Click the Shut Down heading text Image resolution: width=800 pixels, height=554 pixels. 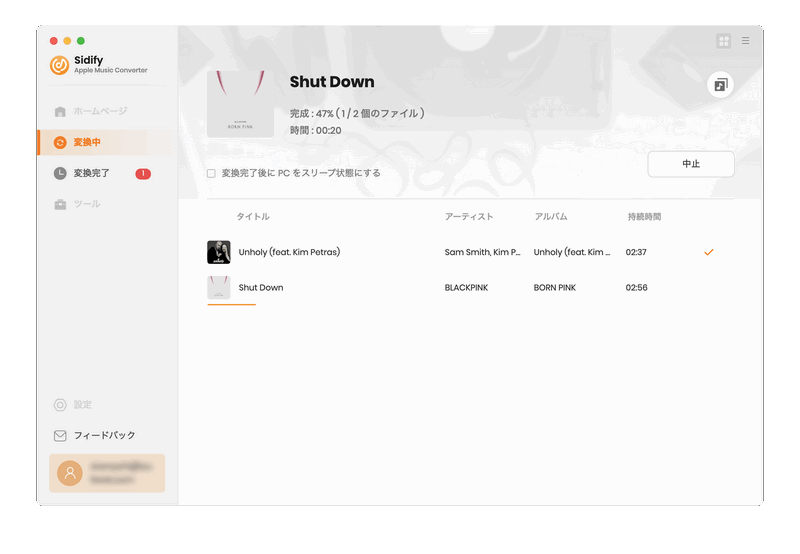(x=332, y=82)
